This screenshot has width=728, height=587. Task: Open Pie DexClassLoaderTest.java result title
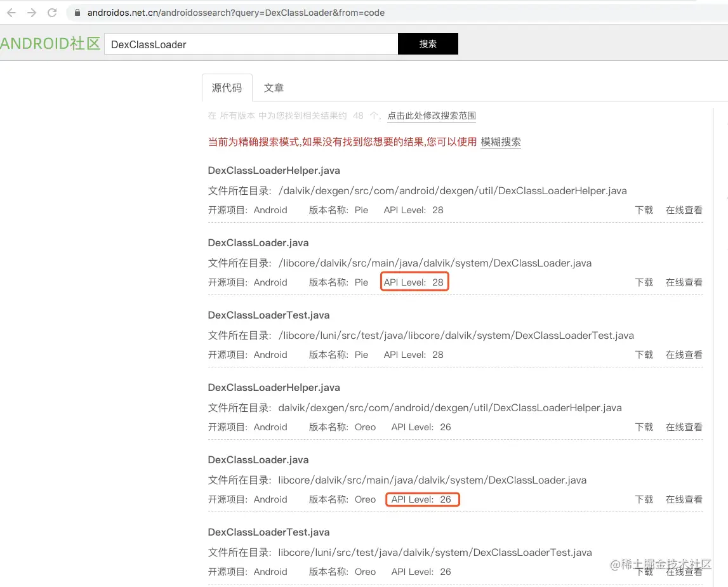point(269,315)
